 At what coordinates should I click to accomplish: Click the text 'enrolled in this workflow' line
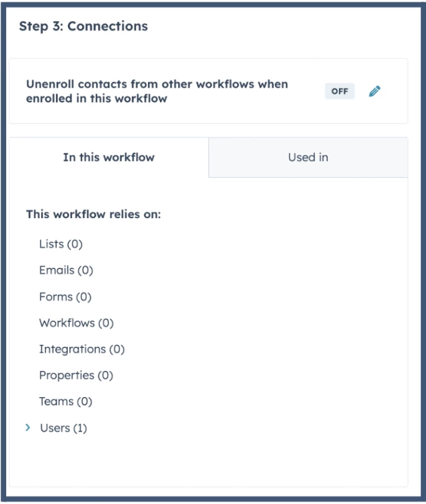[96, 98]
